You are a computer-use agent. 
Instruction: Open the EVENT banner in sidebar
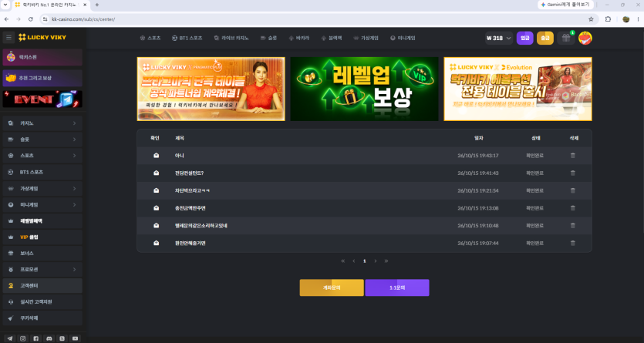(42, 99)
